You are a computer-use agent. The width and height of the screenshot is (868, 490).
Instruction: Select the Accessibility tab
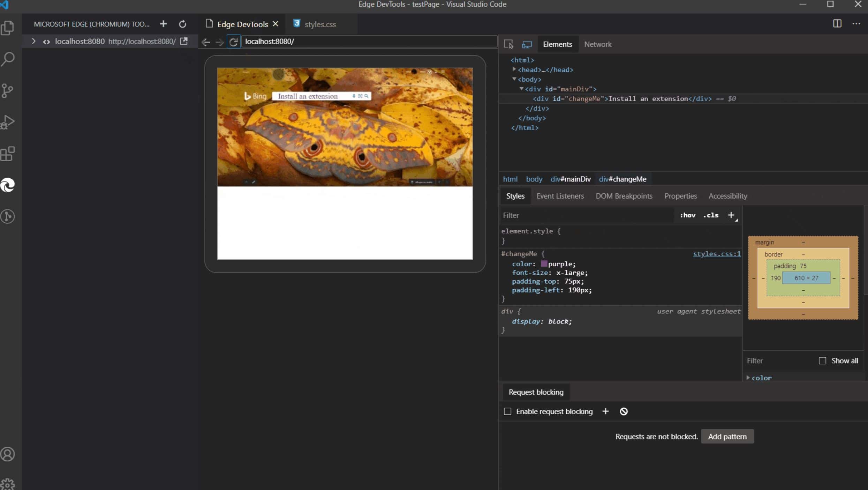[728, 196]
